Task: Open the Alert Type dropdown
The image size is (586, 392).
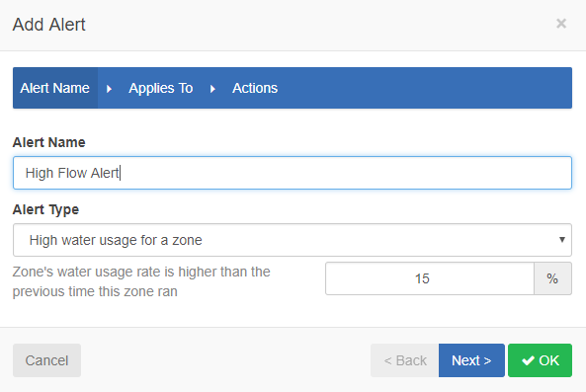Action: (293, 240)
